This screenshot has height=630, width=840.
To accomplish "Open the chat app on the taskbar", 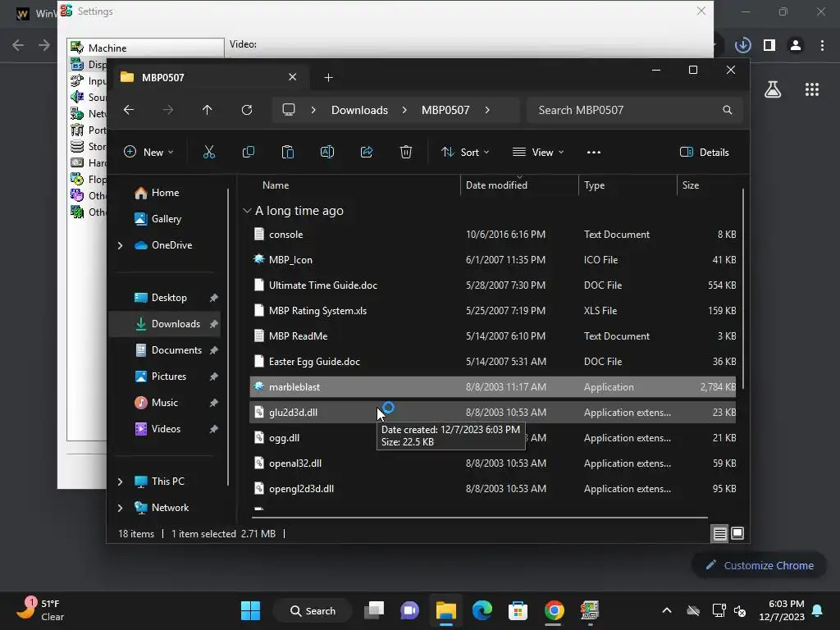I will click(410, 610).
